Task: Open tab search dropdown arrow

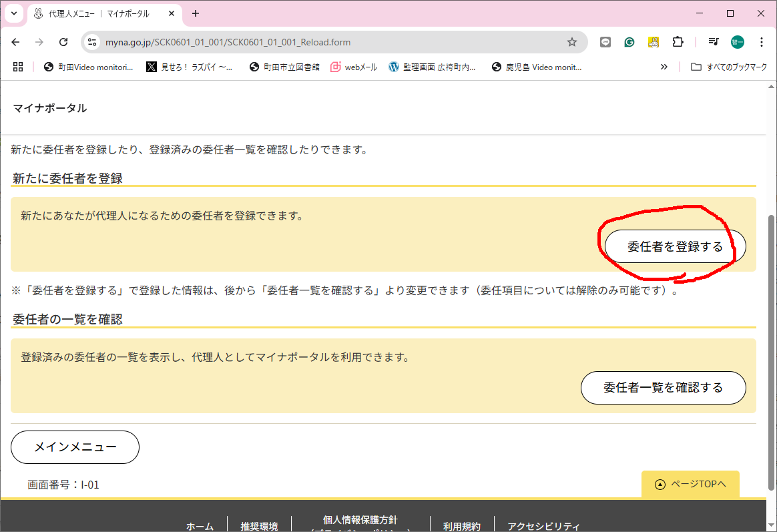Action: (13, 13)
